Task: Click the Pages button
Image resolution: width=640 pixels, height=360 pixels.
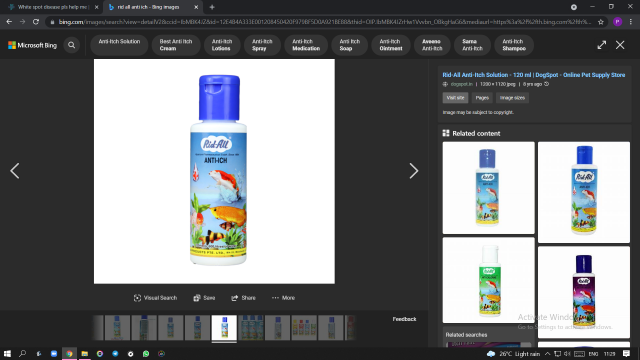Action: 482,98
